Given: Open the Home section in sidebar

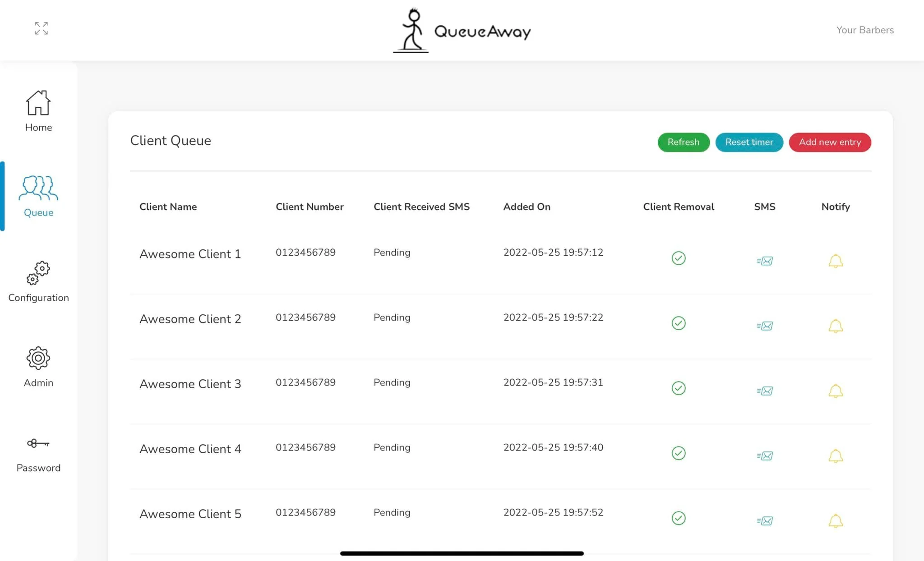Looking at the screenshot, I should (x=38, y=110).
